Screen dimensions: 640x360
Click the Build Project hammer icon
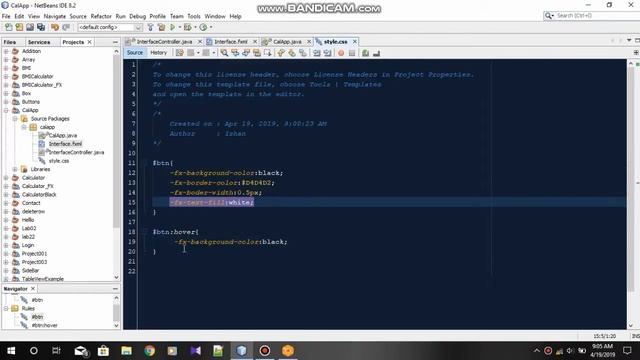(151, 27)
